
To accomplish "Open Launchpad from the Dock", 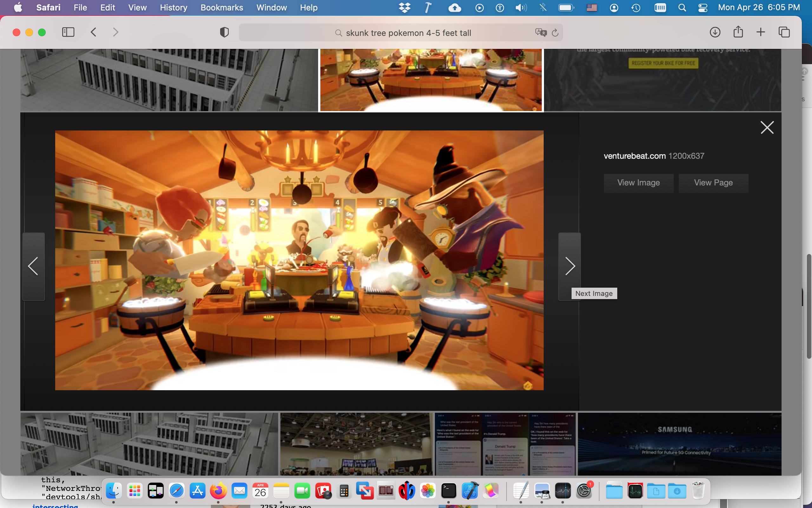I will coord(134,491).
